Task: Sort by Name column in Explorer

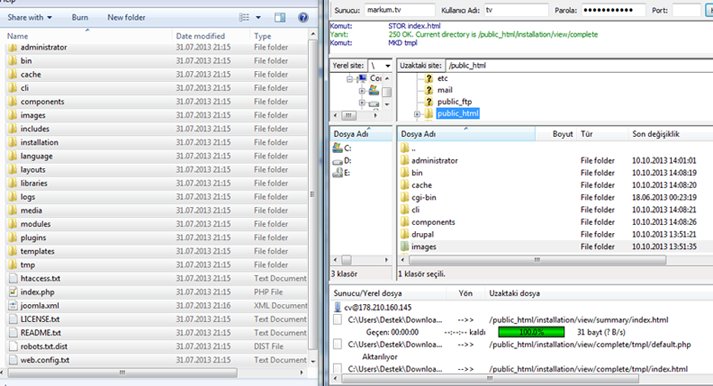Action: pyautogui.click(x=89, y=35)
